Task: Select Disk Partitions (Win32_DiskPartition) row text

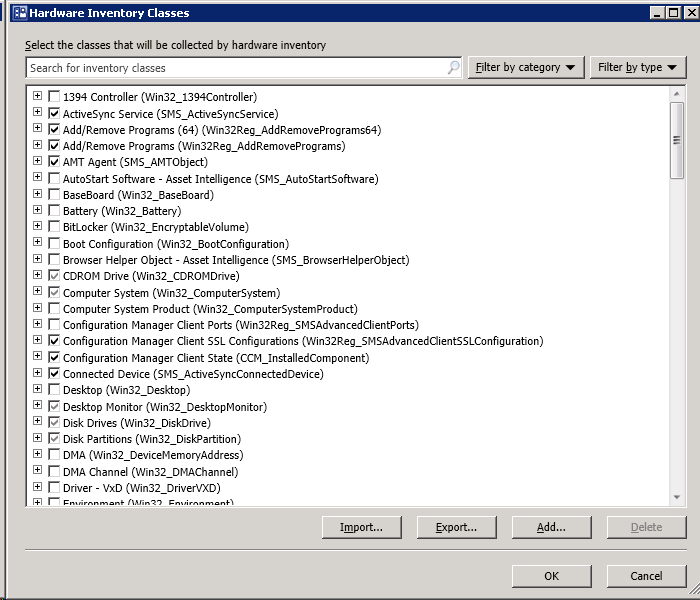Action: click(152, 439)
